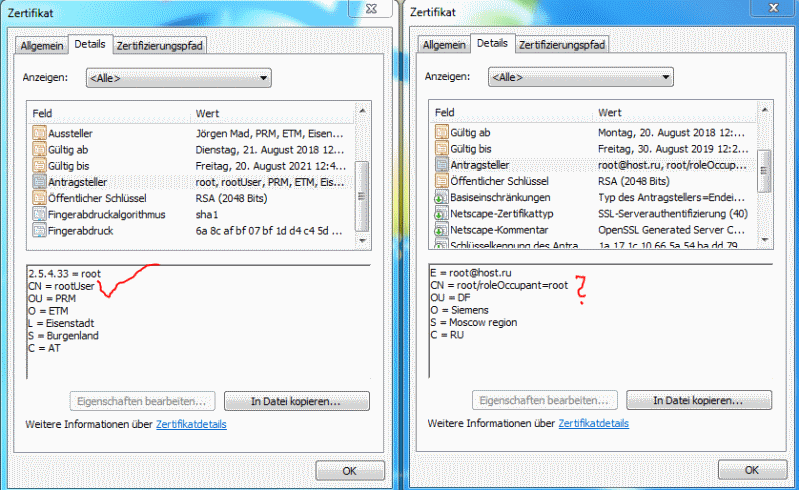Click the Antragsteller icon in right dialog
Viewport: 799px width, 490px height.
[441, 165]
